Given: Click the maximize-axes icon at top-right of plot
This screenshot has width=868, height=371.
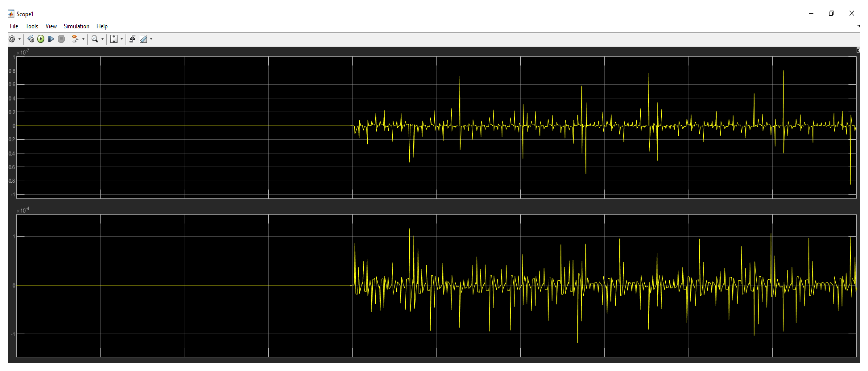Looking at the screenshot, I should pyautogui.click(x=858, y=50).
